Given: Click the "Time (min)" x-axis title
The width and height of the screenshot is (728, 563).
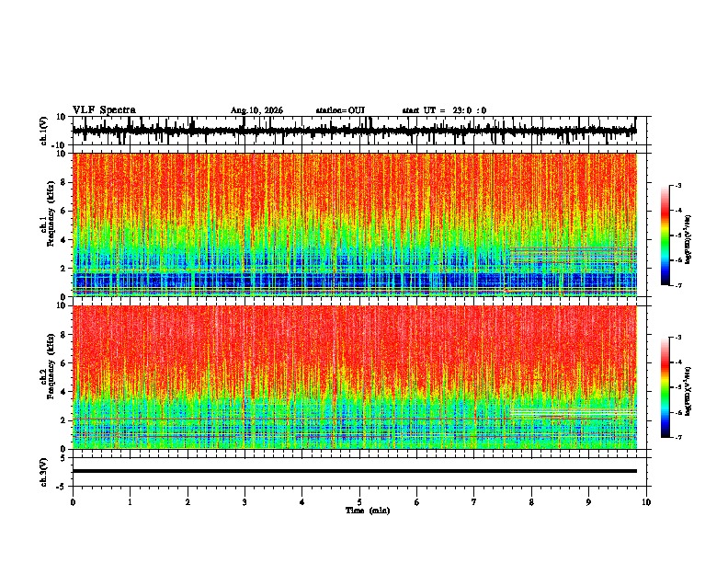Looking at the screenshot, I should (x=368, y=511).
